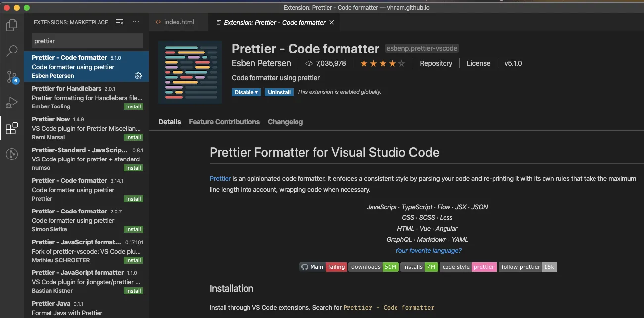Focus the prettier search input field
This screenshot has width=644, height=318.
[86, 41]
